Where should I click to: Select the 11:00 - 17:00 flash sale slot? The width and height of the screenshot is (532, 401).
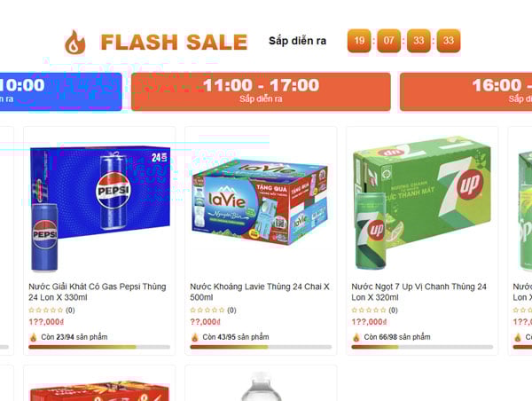pyautogui.click(x=261, y=91)
